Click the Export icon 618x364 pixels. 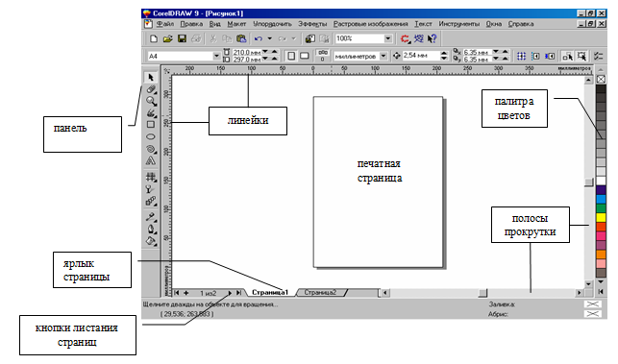pos(324,38)
